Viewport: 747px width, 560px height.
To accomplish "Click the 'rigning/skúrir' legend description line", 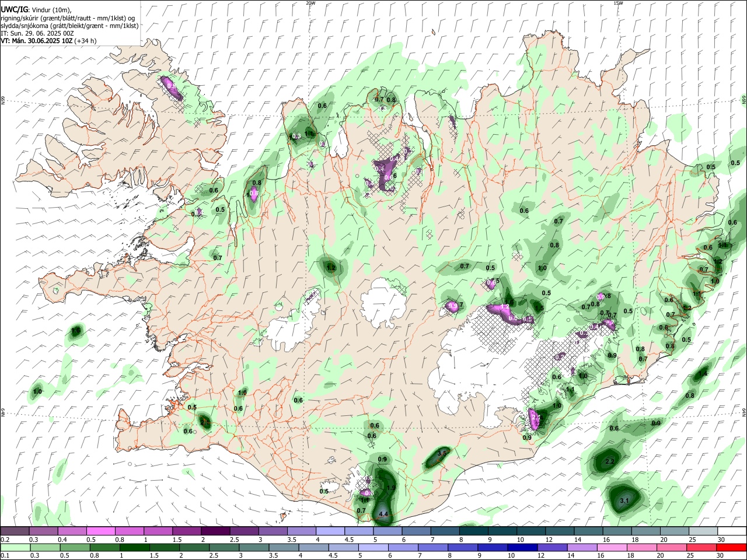I will 68,18.
